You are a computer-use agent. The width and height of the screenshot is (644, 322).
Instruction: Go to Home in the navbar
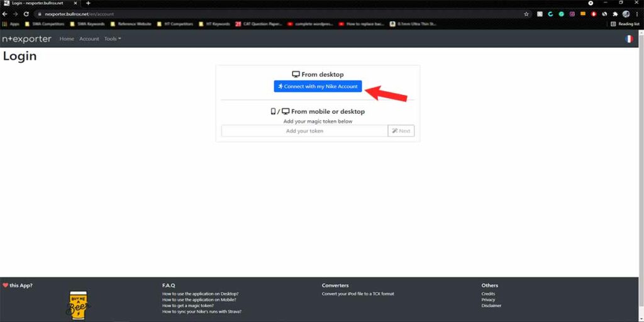point(67,39)
